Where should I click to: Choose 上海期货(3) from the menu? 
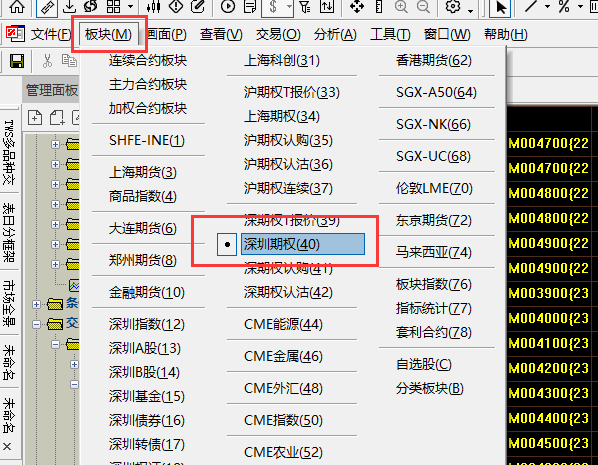[143, 172]
